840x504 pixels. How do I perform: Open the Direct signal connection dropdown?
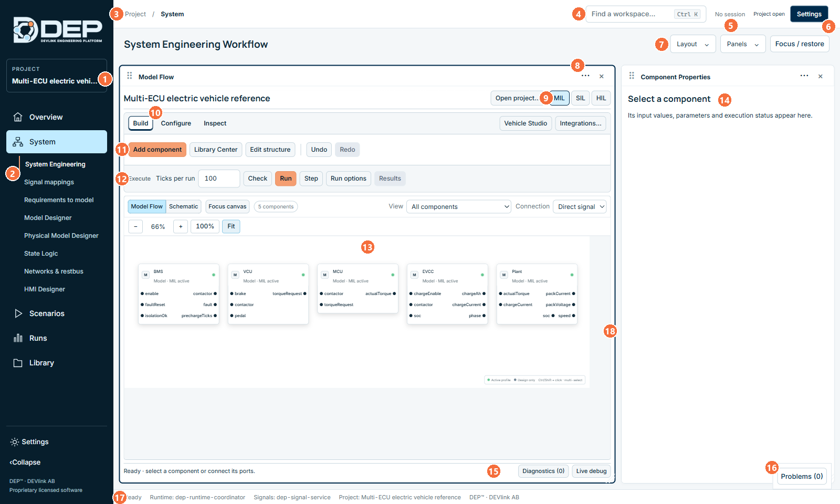tap(580, 207)
